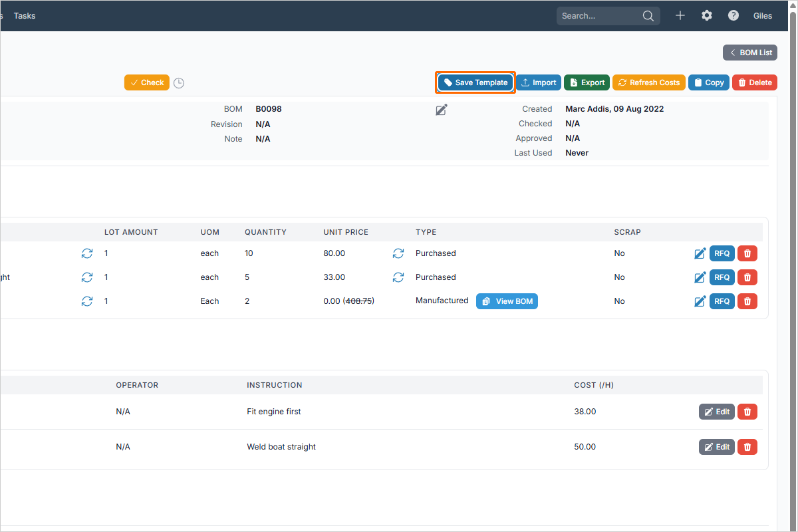Viewport: 798px width, 532px height.
Task: Select cost value 50.00
Action: tap(585, 447)
